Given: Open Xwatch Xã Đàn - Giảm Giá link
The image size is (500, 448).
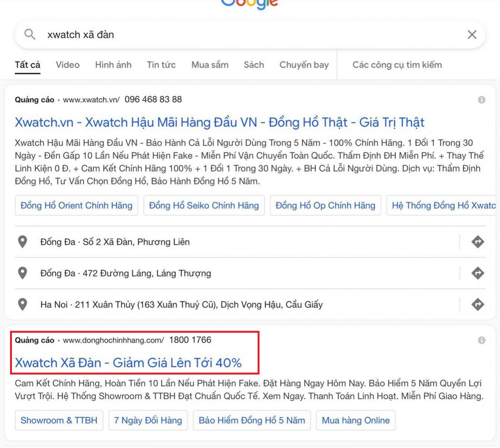Looking at the screenshot, I should pos(128,363).
